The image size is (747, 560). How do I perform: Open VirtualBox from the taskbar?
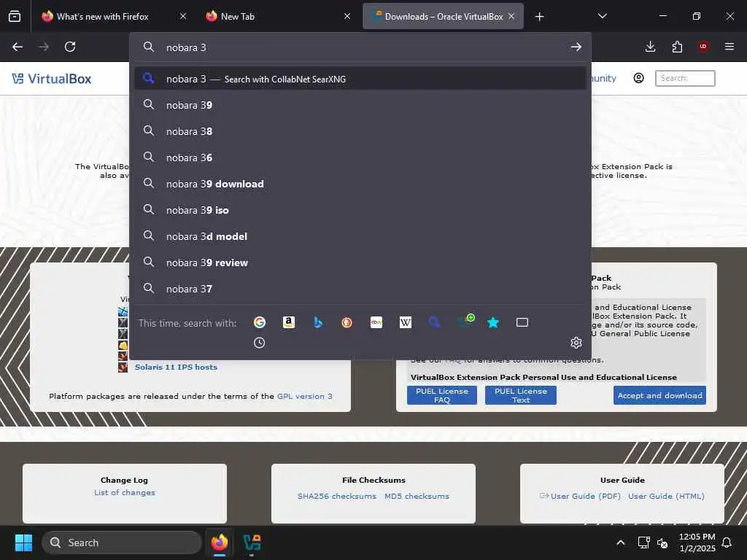[x=252, y=542]
